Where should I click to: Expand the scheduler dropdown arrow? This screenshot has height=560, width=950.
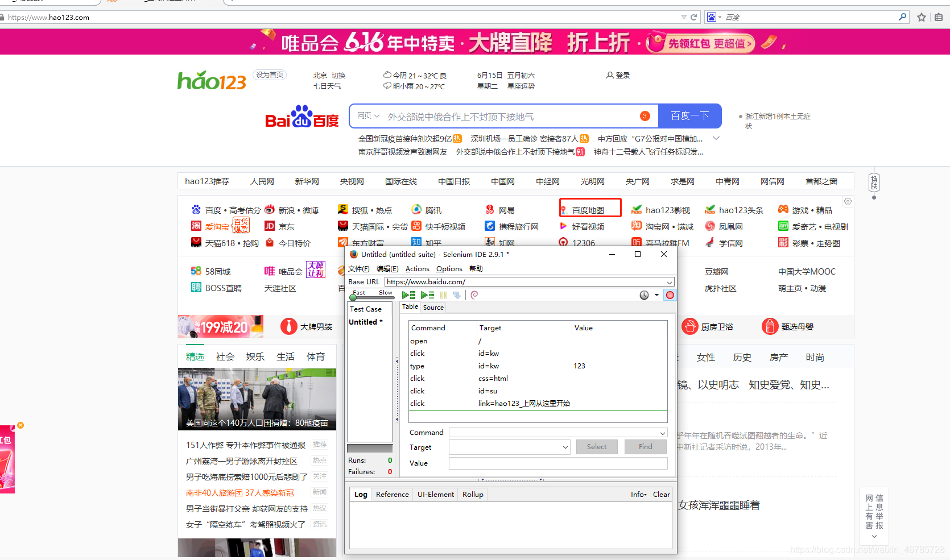click(656, 295)
